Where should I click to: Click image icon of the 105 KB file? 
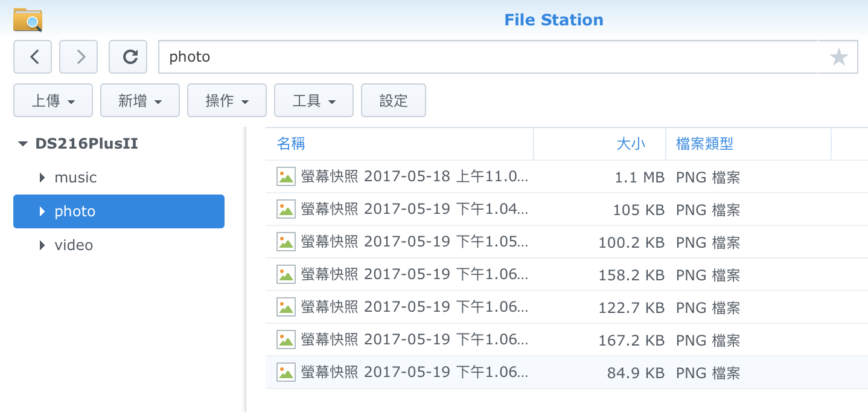click(x=286, y=210)
